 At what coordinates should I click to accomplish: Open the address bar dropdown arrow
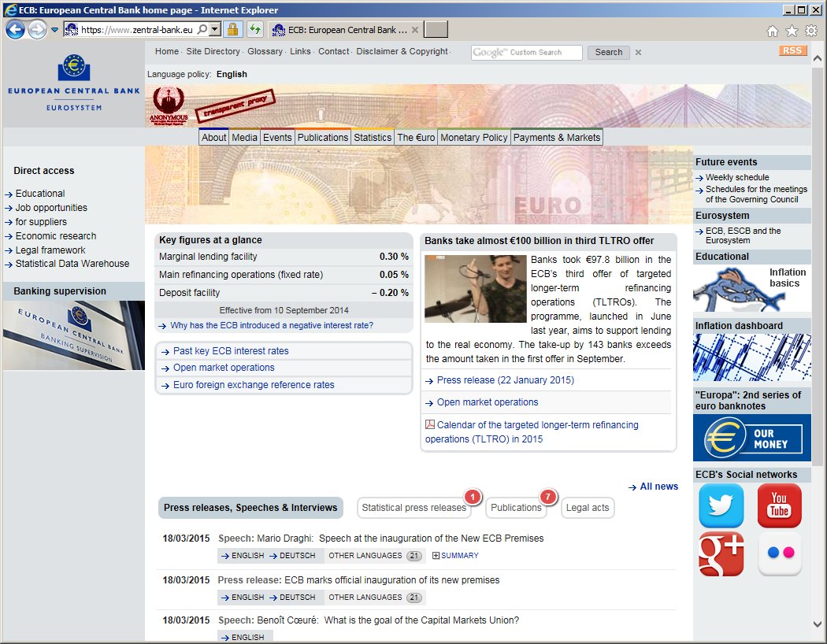click(215, 30)
